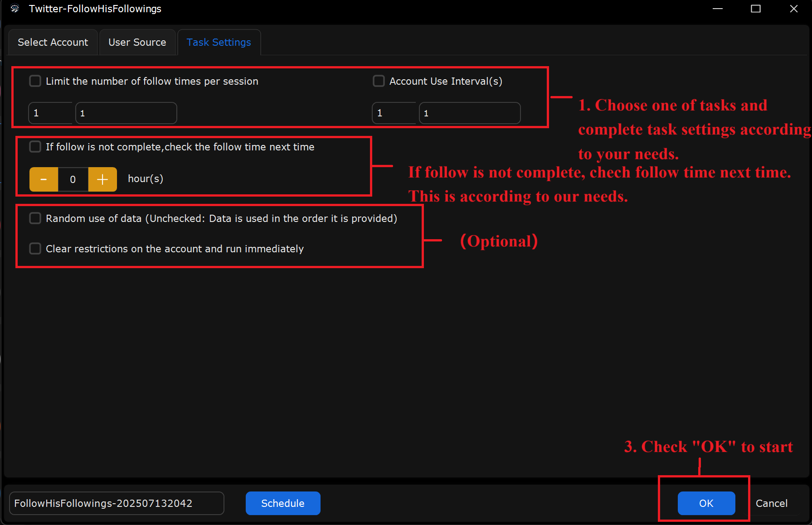Image resolution: width=812 pixels, height=525 pixels.
Task: Click the task name field FollowHisFollowings-202507132042
Action: coord(117,503)
